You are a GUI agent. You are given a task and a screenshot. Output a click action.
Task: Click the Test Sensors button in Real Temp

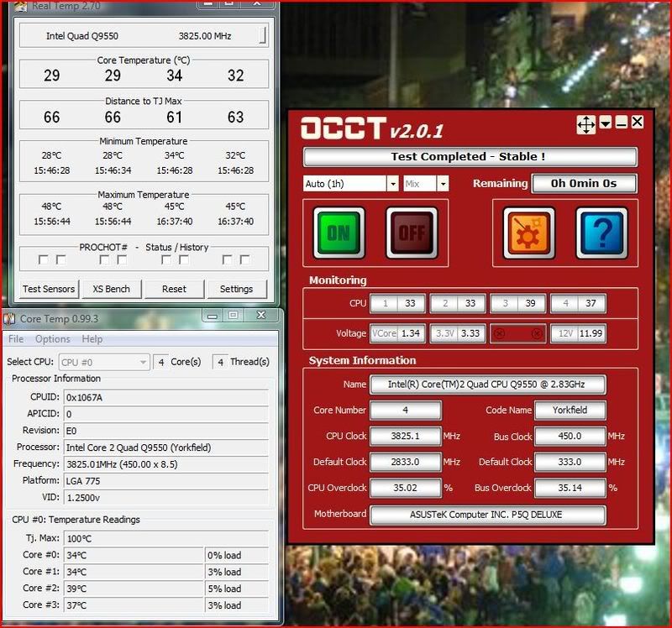pyautogui.click(x=49, y=289)
